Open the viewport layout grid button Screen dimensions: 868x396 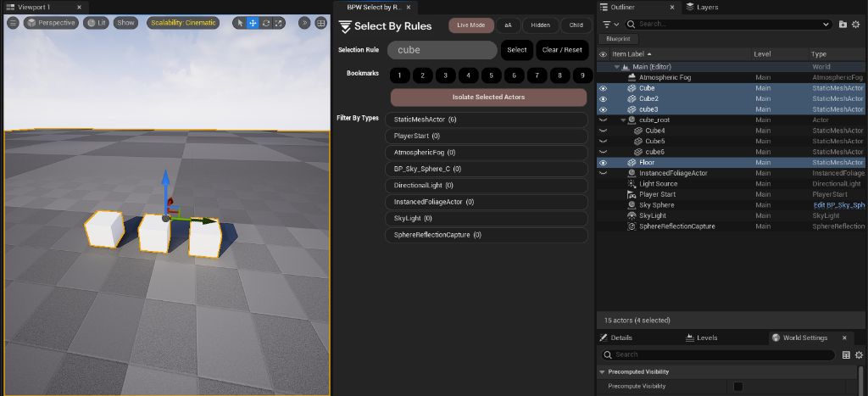coord(320,23)
